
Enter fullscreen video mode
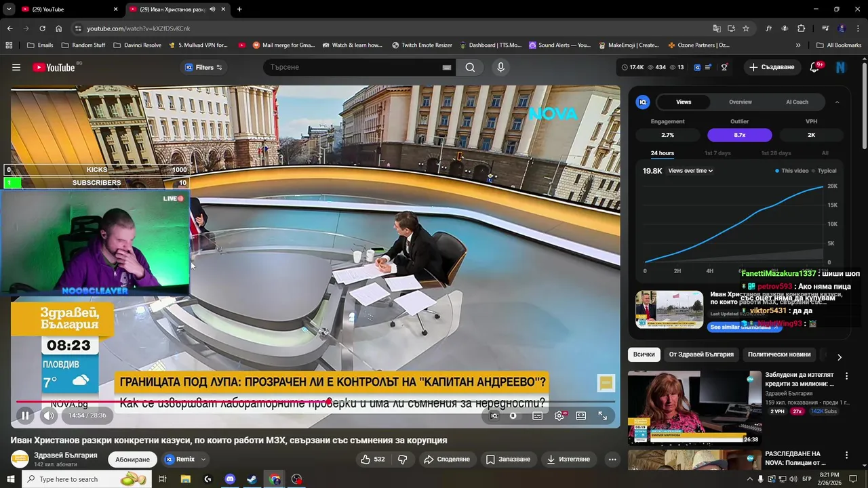pos(602,415)
